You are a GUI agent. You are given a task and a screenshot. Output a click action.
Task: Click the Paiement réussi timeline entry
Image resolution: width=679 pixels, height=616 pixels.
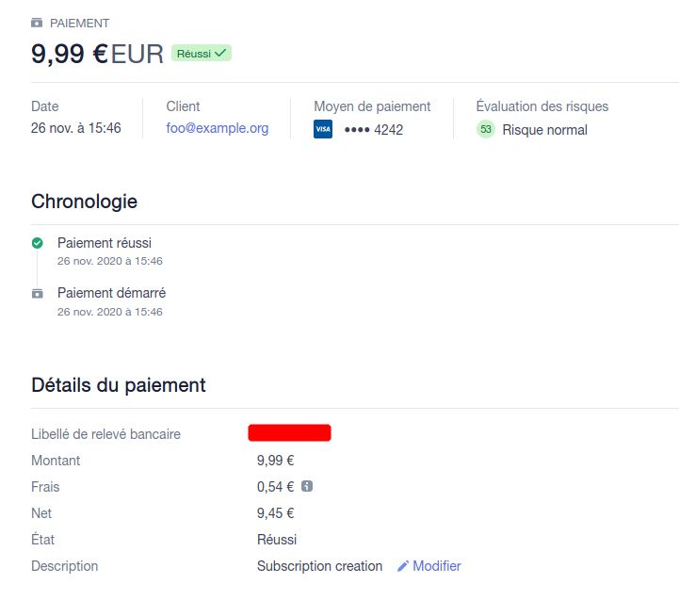pyautogui.click(x=105, y=243)
